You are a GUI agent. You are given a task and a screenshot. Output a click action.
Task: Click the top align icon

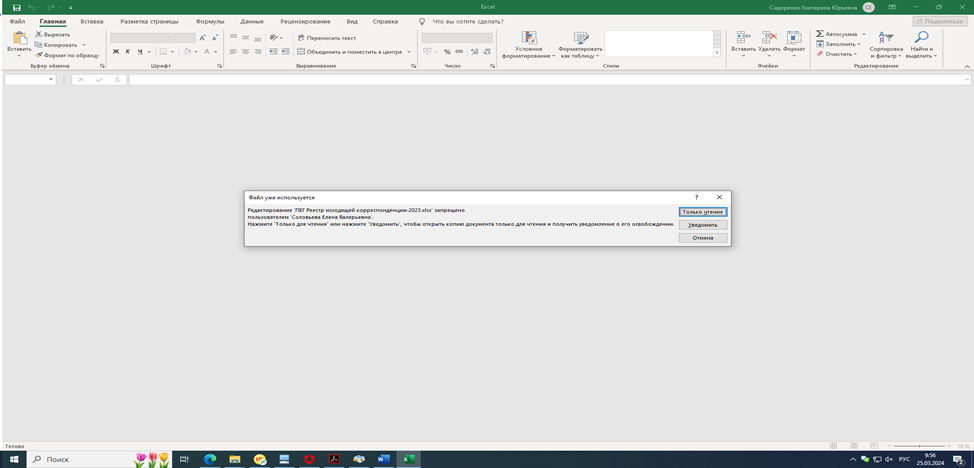pyautogui.click(x=234, y=37)
